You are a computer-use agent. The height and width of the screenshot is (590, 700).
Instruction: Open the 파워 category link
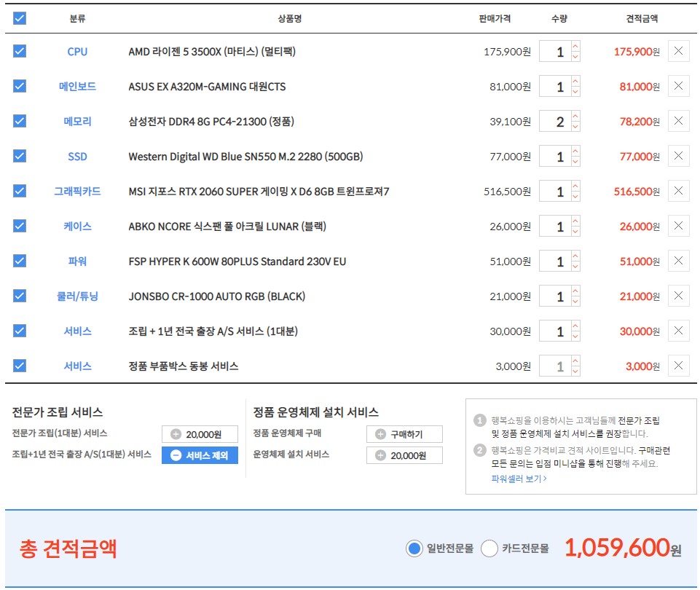pyautogui.click(x=77, y=261)
